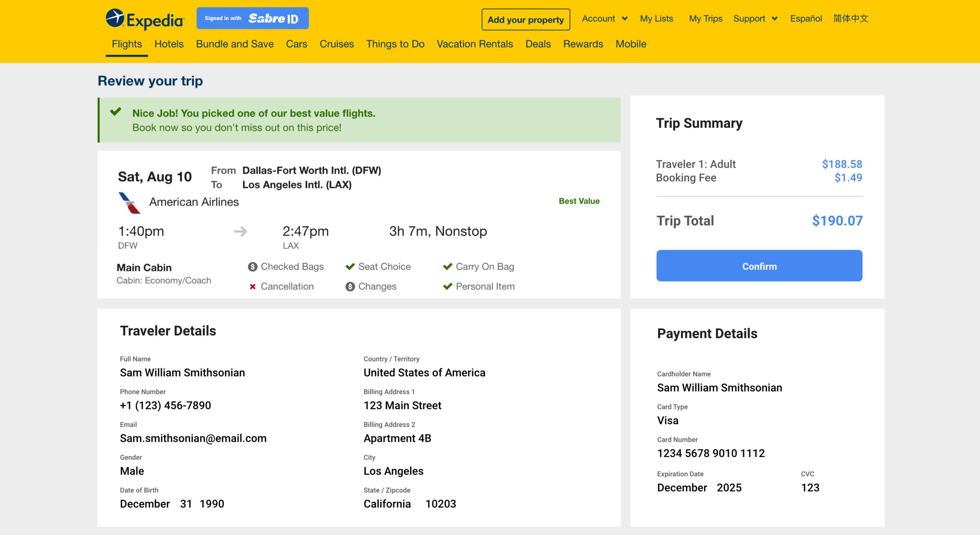Click the Expedia globe logo icon
This screenshot has width=980, height=535.
(115, 18)
